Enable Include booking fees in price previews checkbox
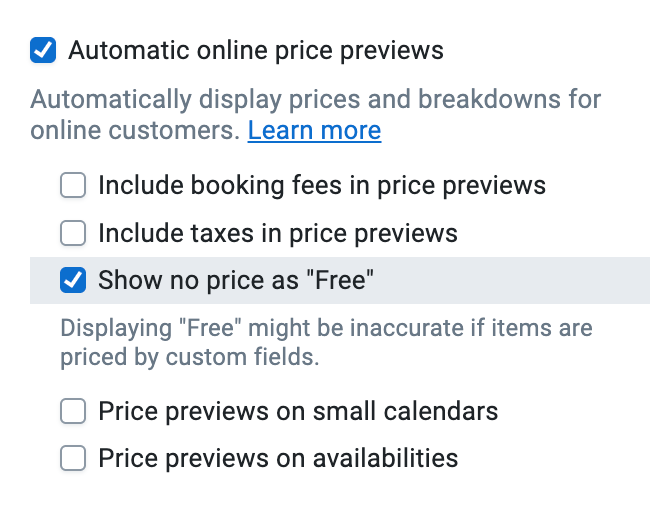The image size is (650, 528). click(73, 185)
